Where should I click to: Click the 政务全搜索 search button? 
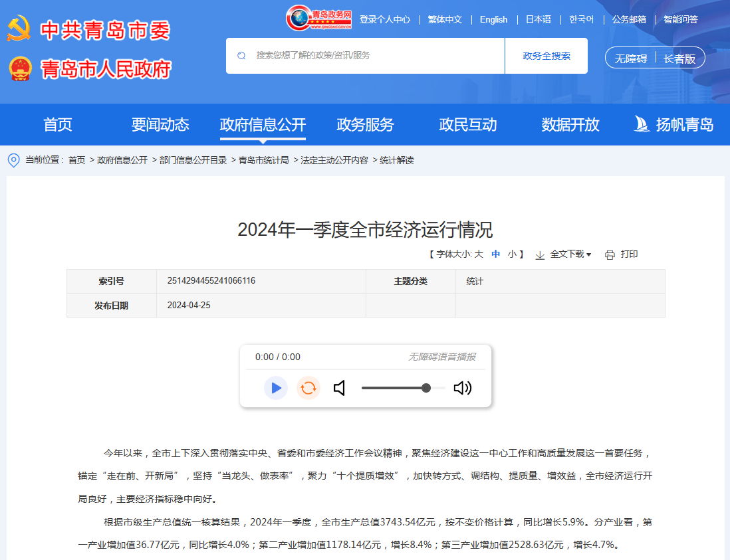click(546, 56)
